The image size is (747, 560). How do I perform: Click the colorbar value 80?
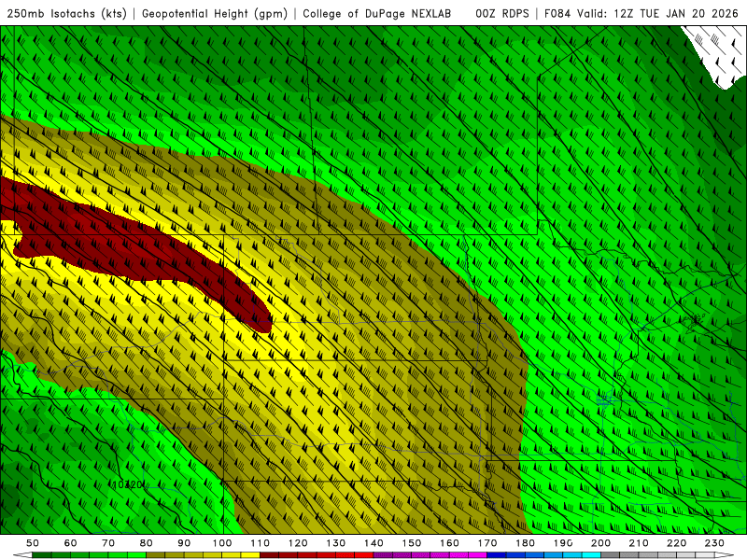pos(146,543)
